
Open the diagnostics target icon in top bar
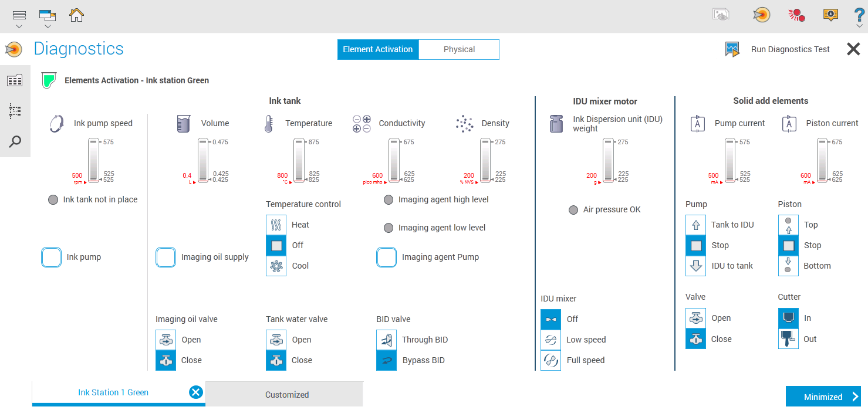click(x=761, y=15)
